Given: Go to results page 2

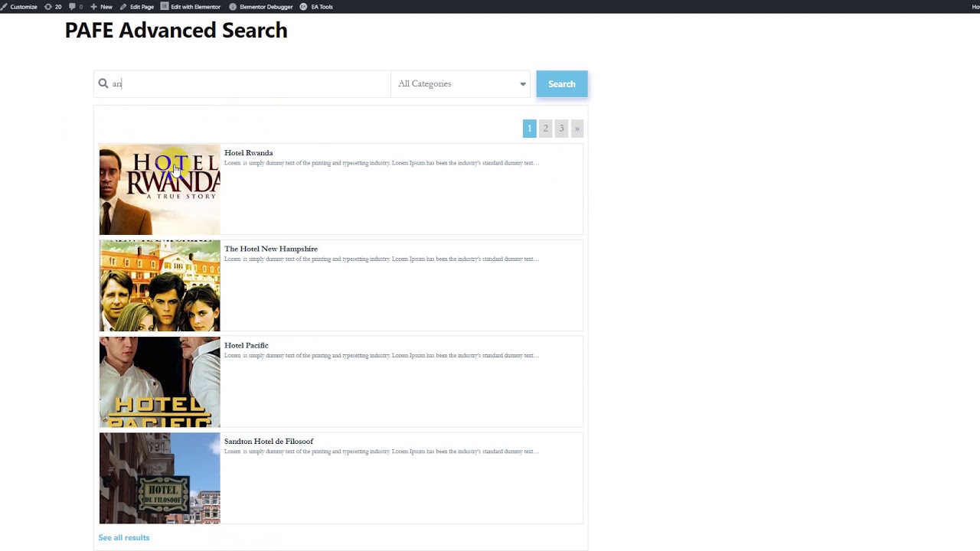Looking at the screenshot, I should (x=546, y=129).
